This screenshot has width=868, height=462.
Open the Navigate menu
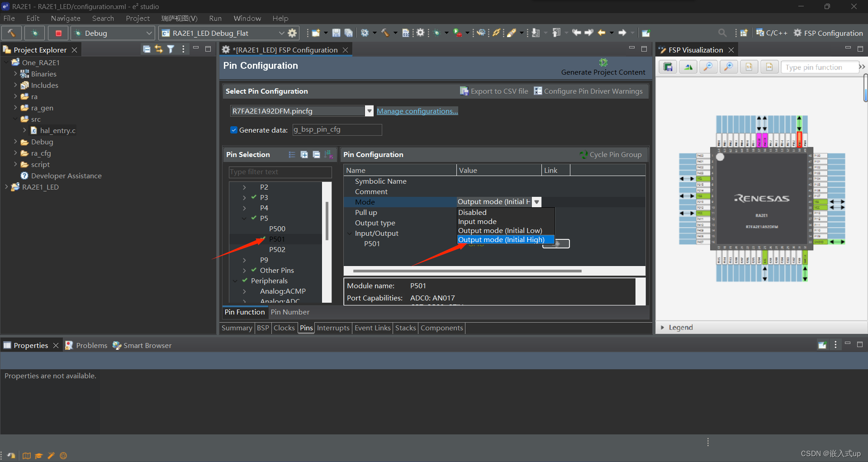(66, 18)
